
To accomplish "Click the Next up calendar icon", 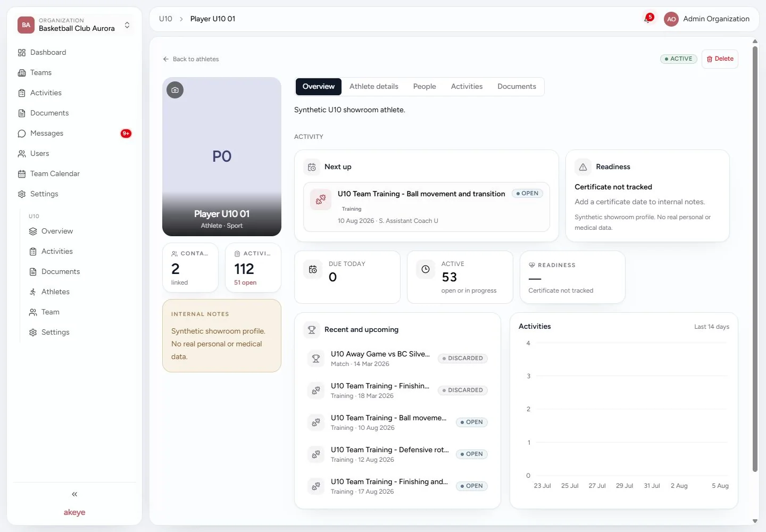I will (x=312, y=167).
